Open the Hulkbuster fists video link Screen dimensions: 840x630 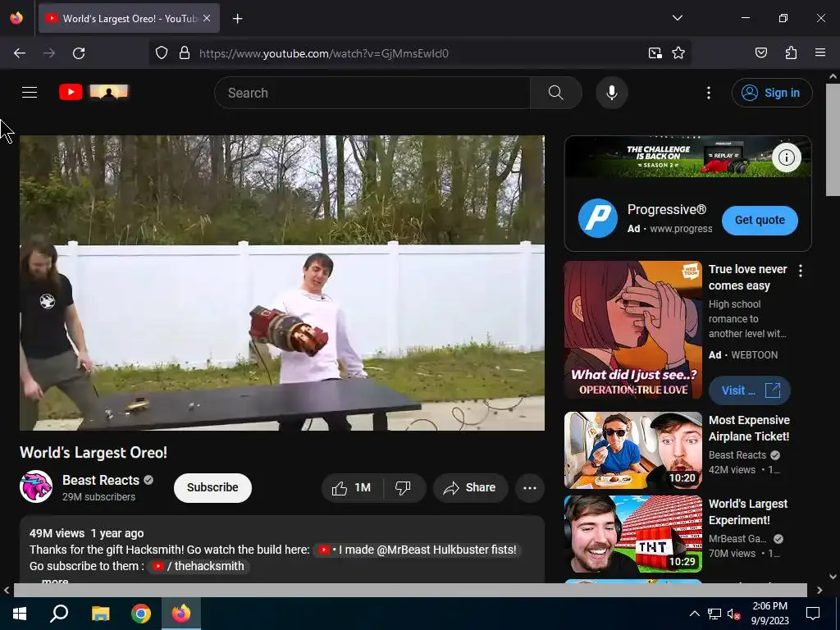point(417,550)
